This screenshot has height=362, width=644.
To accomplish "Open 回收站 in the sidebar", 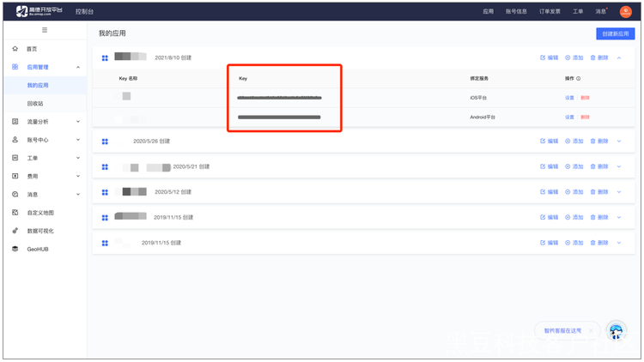I will pos(35,104).
